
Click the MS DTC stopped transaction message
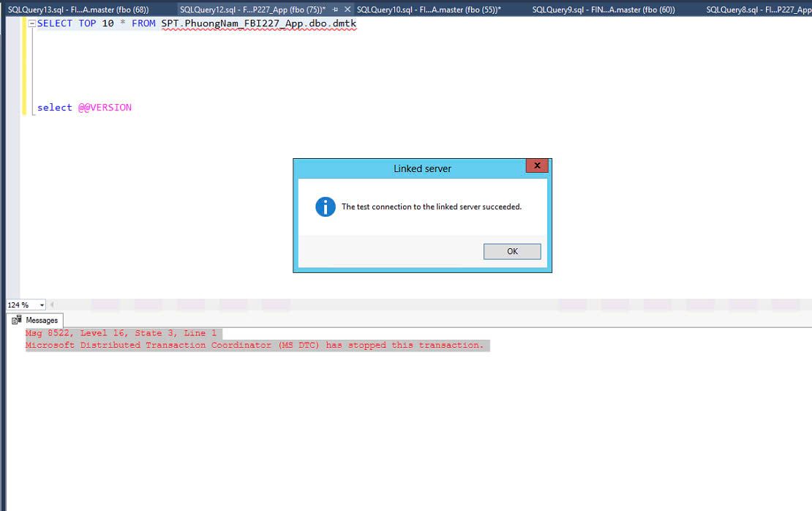[x=256, y=345]
